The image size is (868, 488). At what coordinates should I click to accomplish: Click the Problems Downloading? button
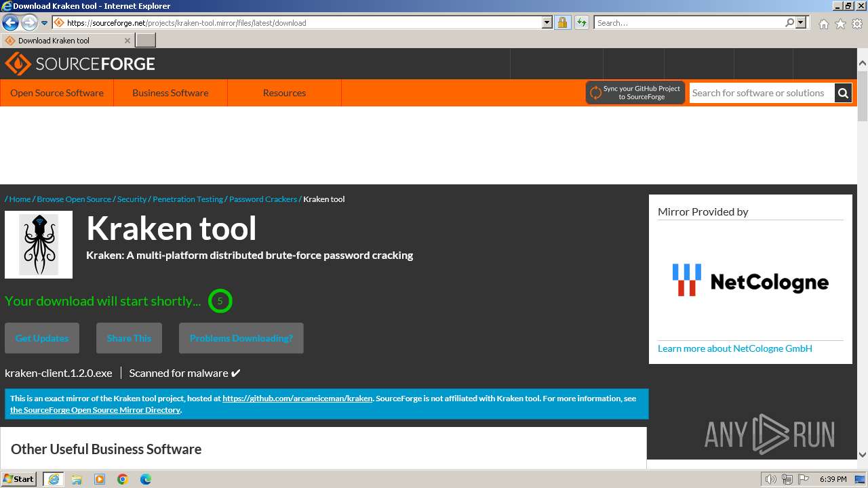tap(241, 338)
